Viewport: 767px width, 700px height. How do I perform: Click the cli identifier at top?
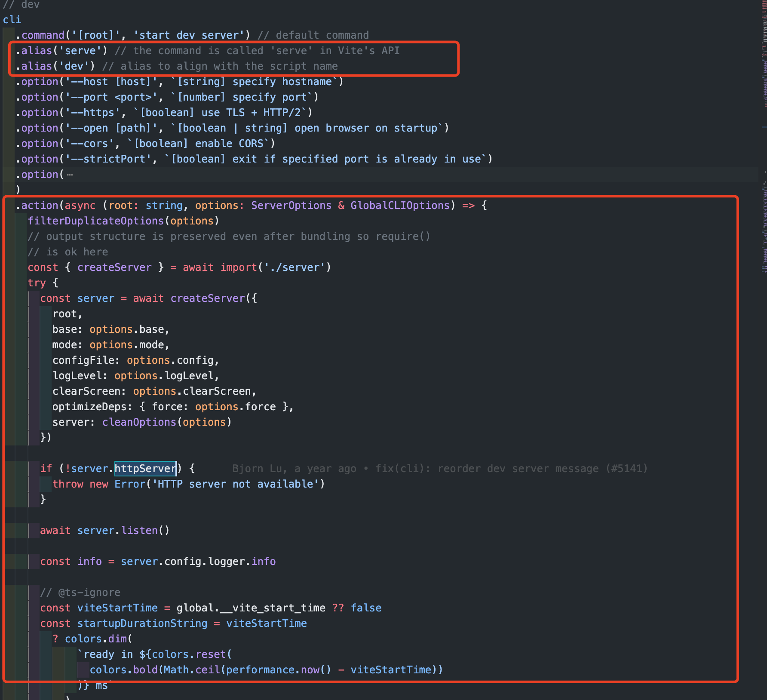click(x=12, y=20)
